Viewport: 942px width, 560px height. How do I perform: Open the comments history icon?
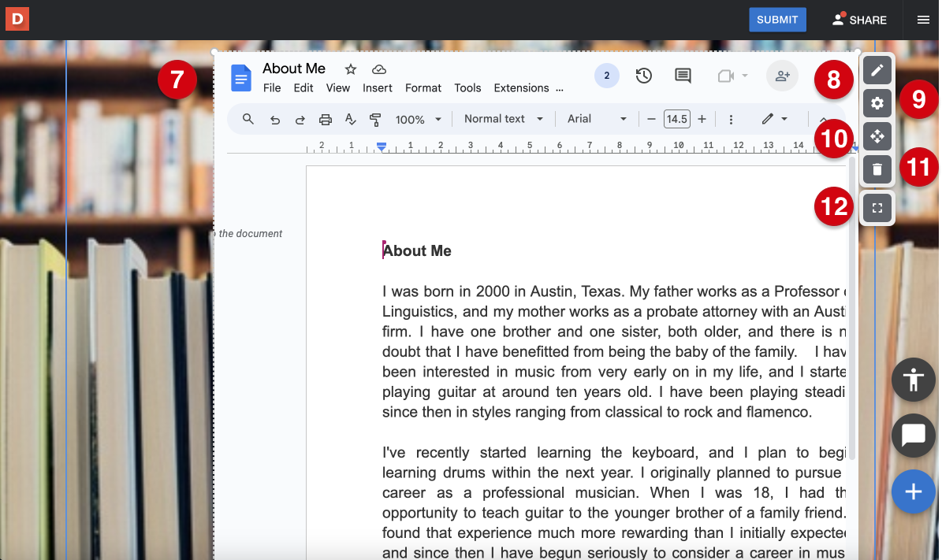click(683, 76)
